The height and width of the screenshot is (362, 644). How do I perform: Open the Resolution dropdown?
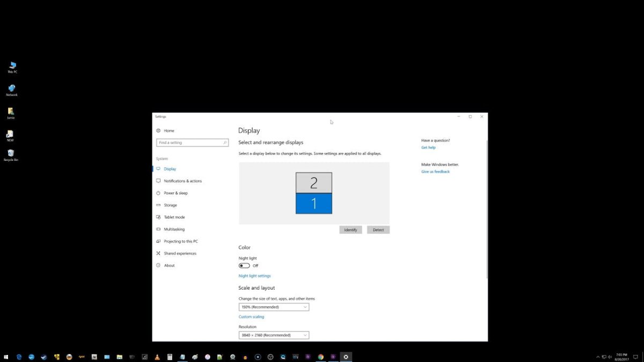(x=274, y=335)
